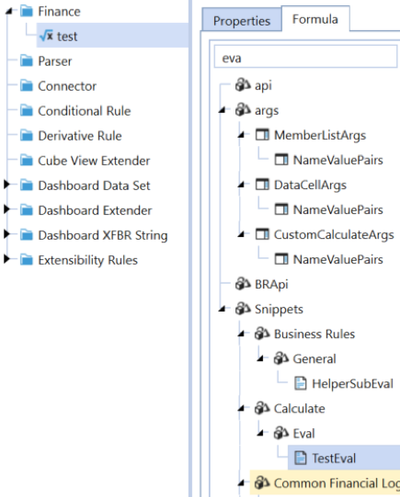Click the MemberListArgs class icon

pos(262,135)
